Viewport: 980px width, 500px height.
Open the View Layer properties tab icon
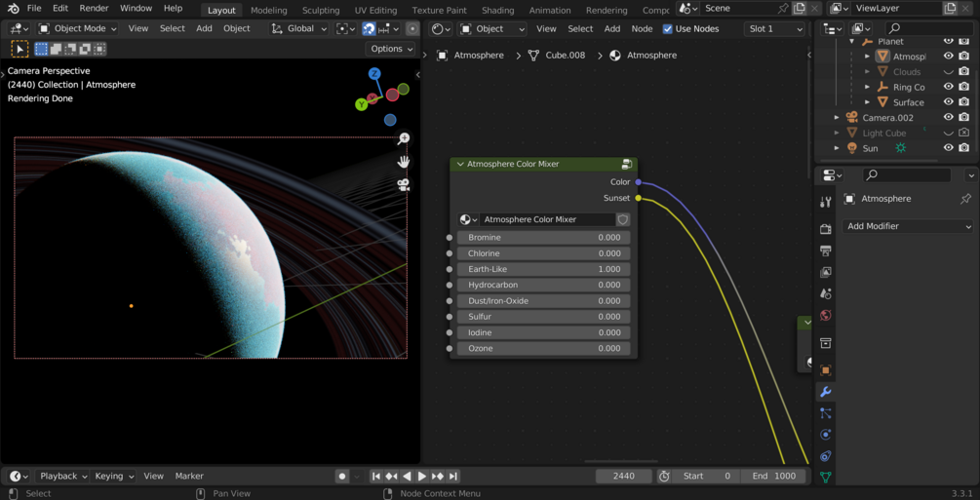[826, 272]
